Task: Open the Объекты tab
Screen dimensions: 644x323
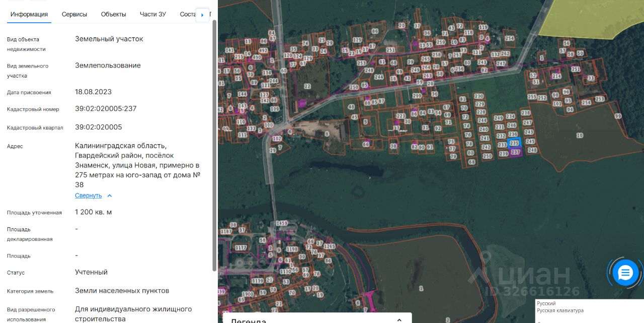Action: point(113,14)
